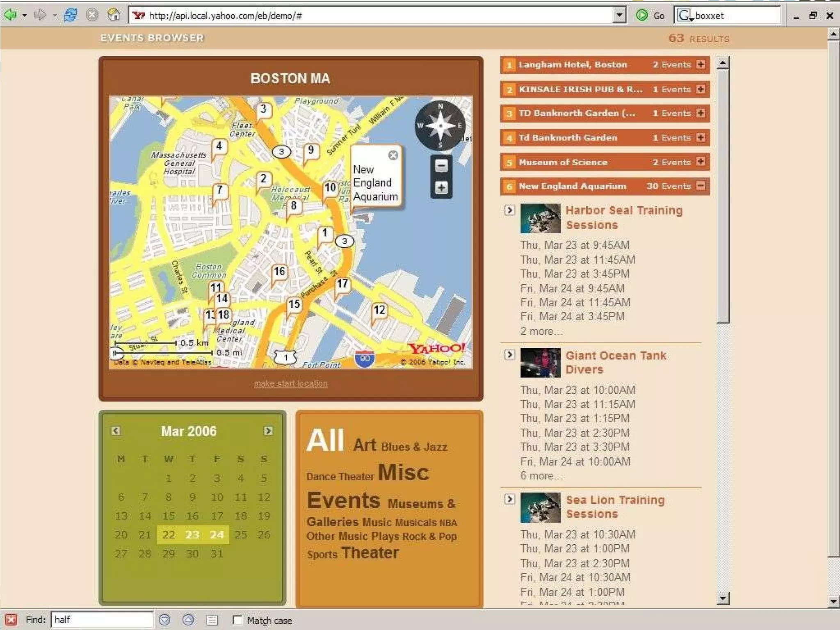
Task: Collapse New England Aquarium events list
Action: 701,186
